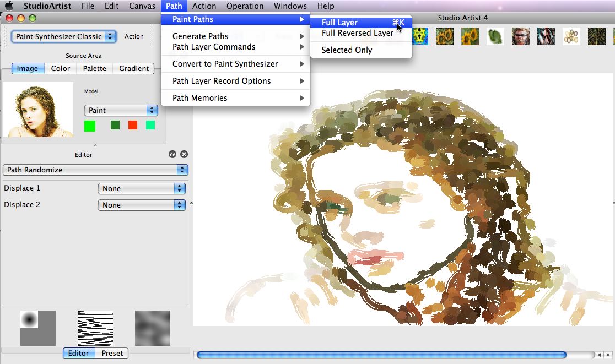Image resolution: width=615 pixels, height=364 pixels.
Task: Select the blue-yellow kaleidoscope preset thumbnail
Action: coord(420,36)
